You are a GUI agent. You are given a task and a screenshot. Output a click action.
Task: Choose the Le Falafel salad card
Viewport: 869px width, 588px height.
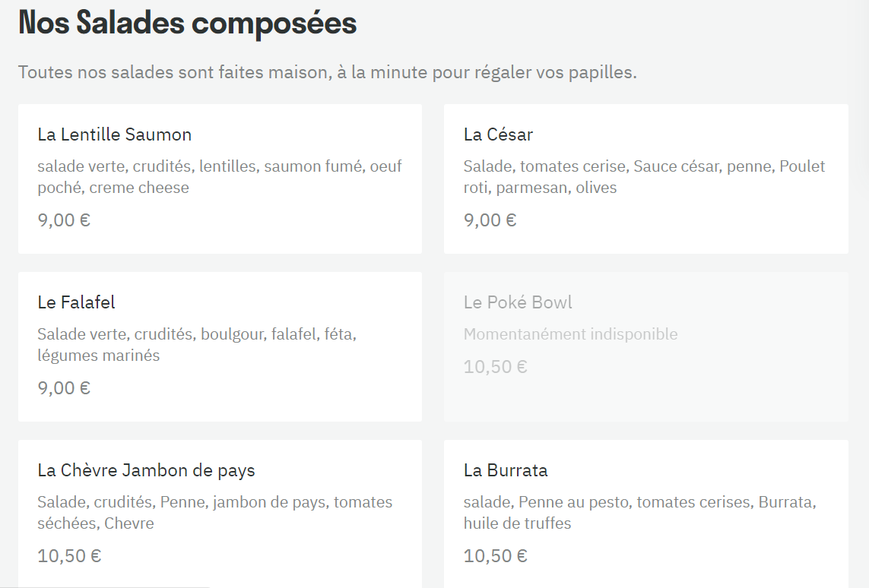[x=220, y=346]
